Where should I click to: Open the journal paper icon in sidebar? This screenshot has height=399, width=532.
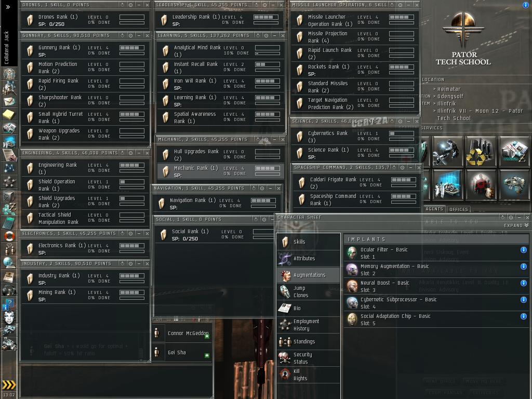tap(9, 155)
